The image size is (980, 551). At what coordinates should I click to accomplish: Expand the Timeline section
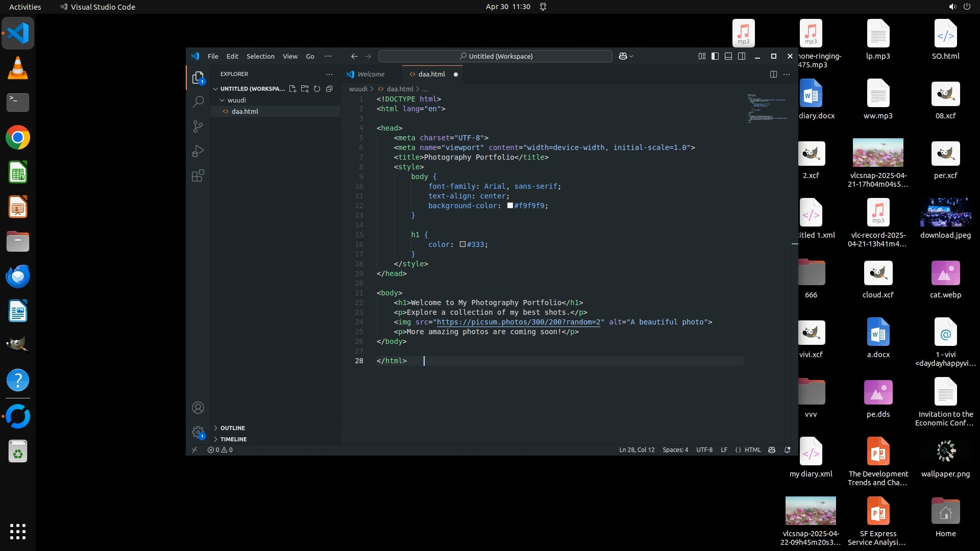[x=233, y=439]
